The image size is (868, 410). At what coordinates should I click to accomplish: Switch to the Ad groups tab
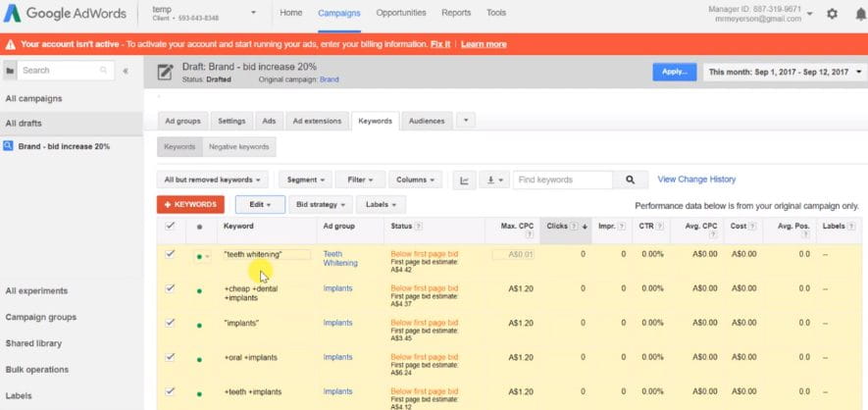click(x=182, y=121)
